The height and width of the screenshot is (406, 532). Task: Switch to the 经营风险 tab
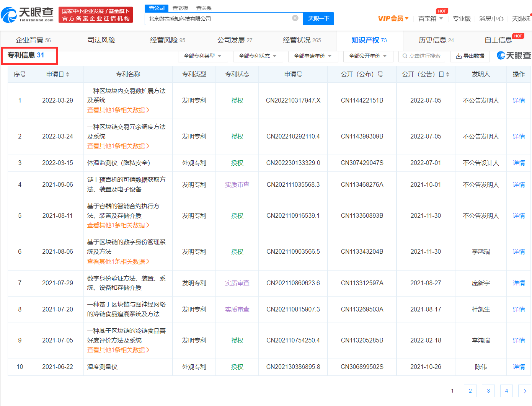[x=168, y=40]
